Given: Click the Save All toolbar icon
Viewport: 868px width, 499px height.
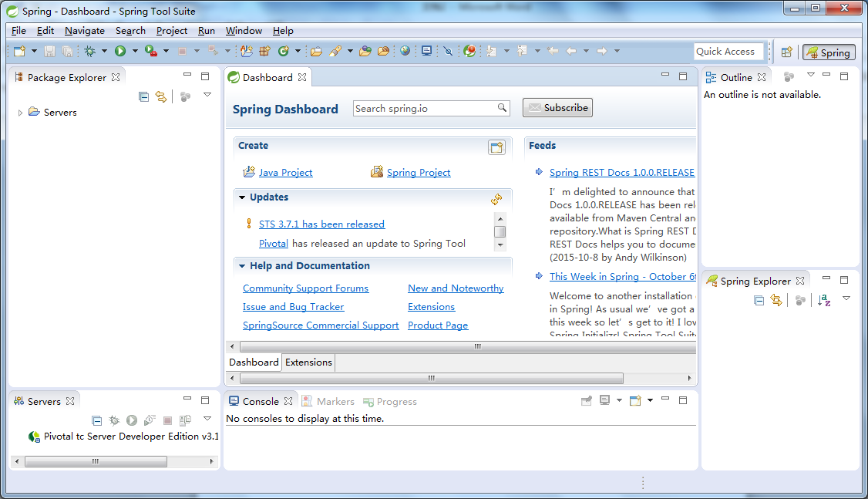Looking at the screenshot, I should pos(68,51).
